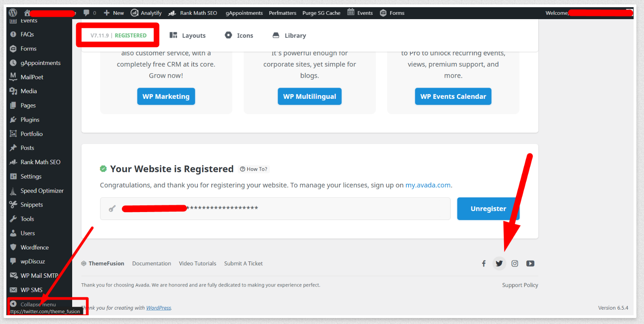The image size is (644, 324).
Task: Open ThemeFusion Instagram icon
Action: 515,263
